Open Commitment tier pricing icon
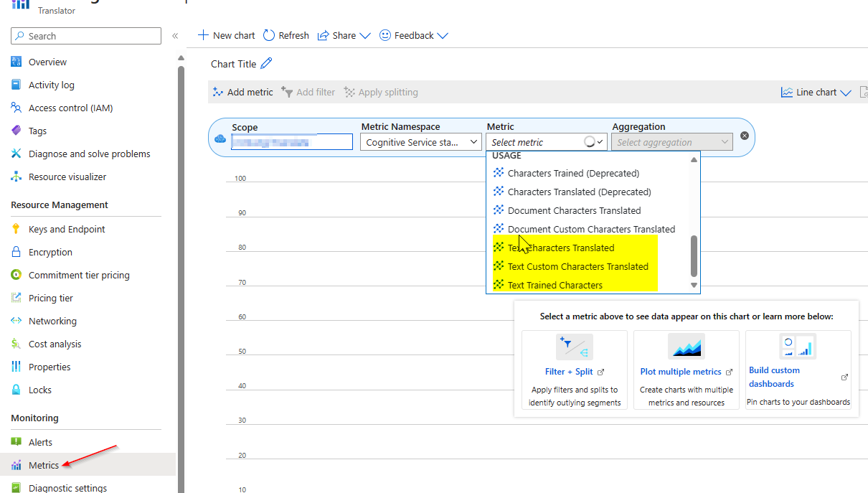The height and width of the screenshot is (493, 868). click(x=16, y=275)
